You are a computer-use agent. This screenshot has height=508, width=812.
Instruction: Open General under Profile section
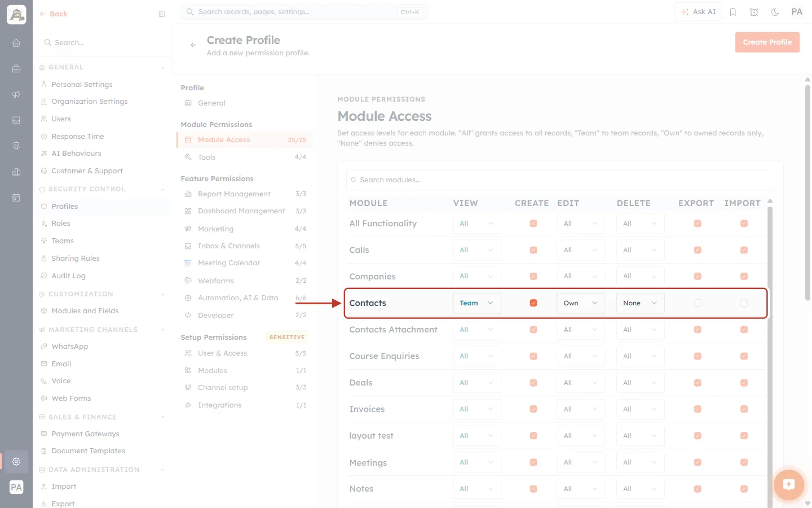pyautogui.click(x=245, y=103)
